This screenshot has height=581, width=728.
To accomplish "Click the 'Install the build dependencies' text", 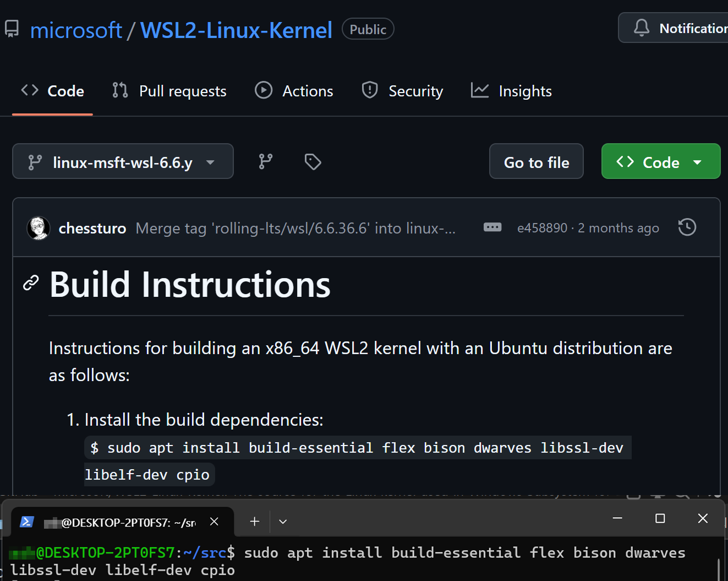I will 204,420.
